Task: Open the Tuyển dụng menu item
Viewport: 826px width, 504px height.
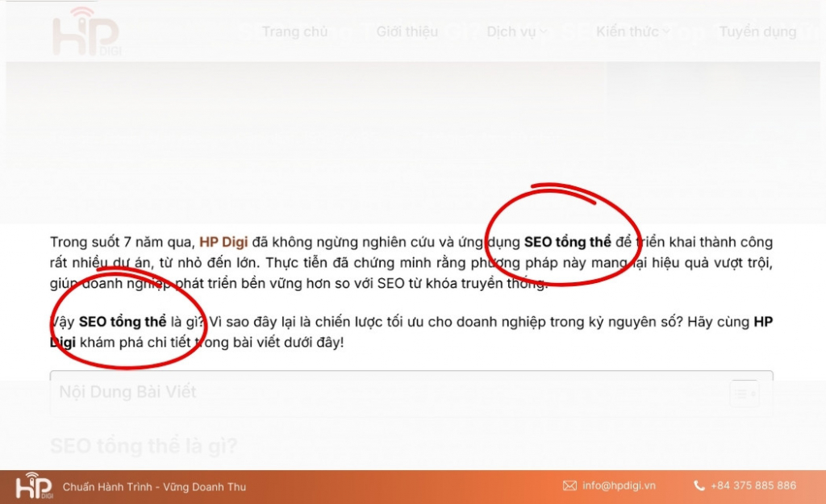Action: (x=757, y=31)
